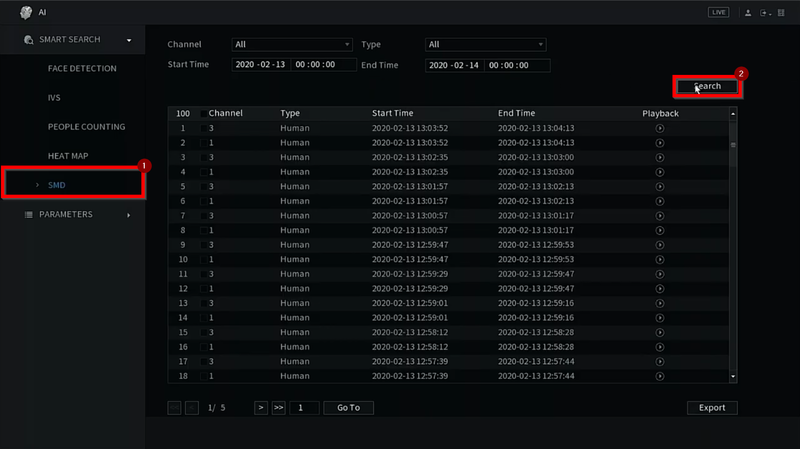Check the box for row 9
This screenshot has width=800, height=449.
(204, 245)
